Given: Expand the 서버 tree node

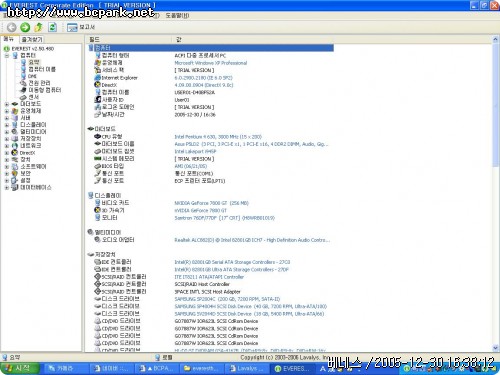Looking at the screenshot, I should pos(7,118).
